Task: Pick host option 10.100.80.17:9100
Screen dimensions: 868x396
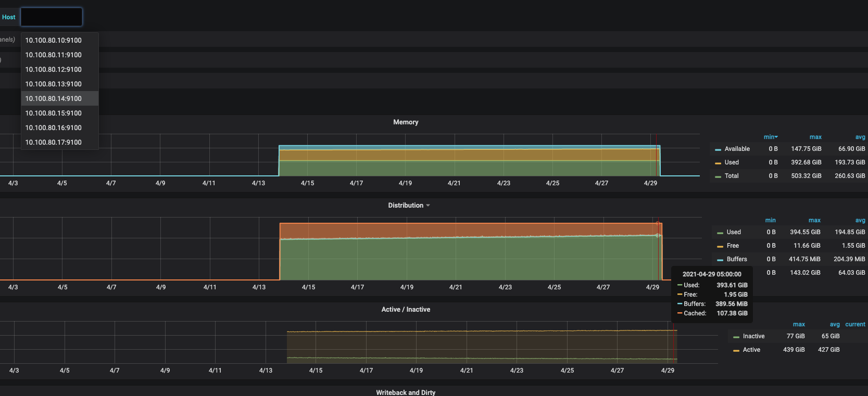Action: coord(54,142)
